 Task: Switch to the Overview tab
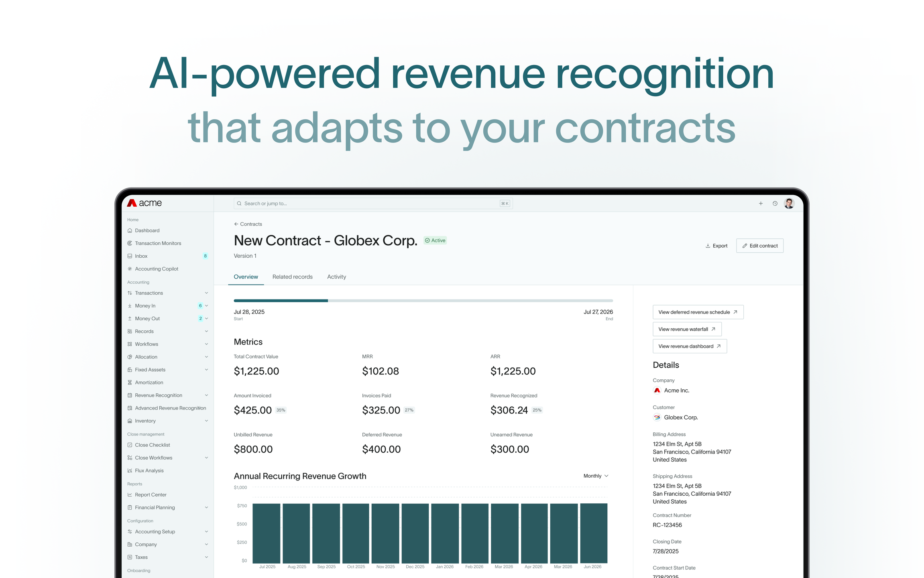[246, 277]
